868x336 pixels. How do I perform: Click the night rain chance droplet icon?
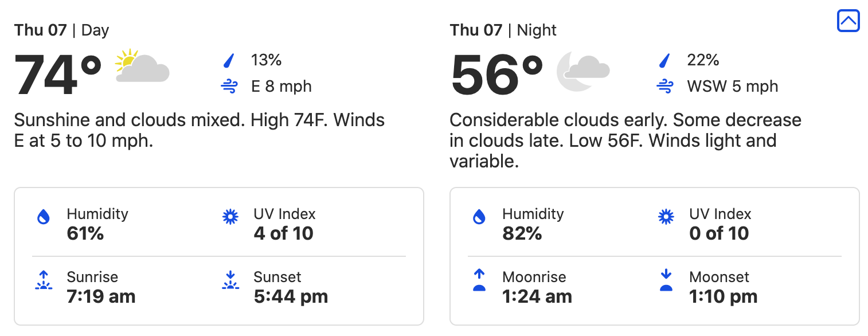(665, 60)
